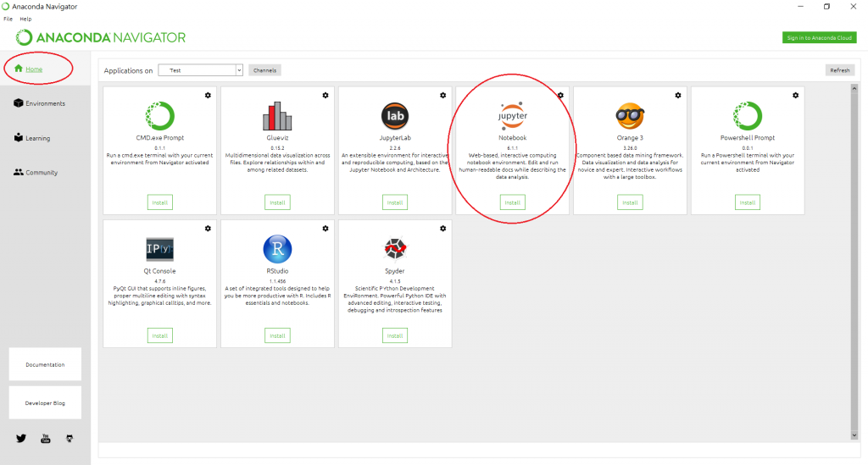Open the YouTube link icon
868x465 pixels.
coord(46,439)
